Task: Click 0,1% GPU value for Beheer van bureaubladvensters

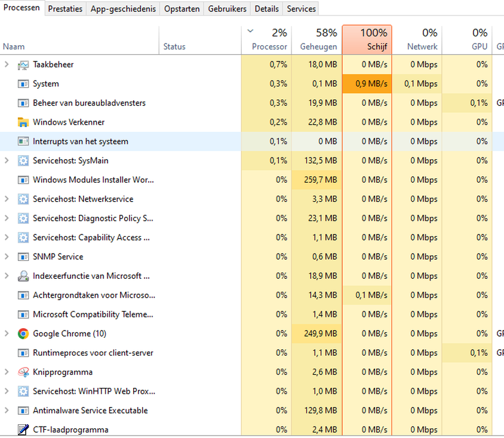Action: pos(479,103)
